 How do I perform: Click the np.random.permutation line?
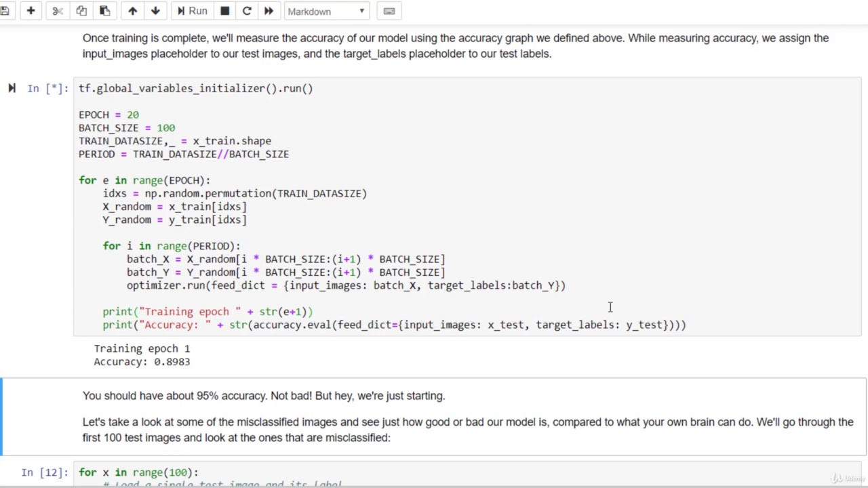click(235, 193)
